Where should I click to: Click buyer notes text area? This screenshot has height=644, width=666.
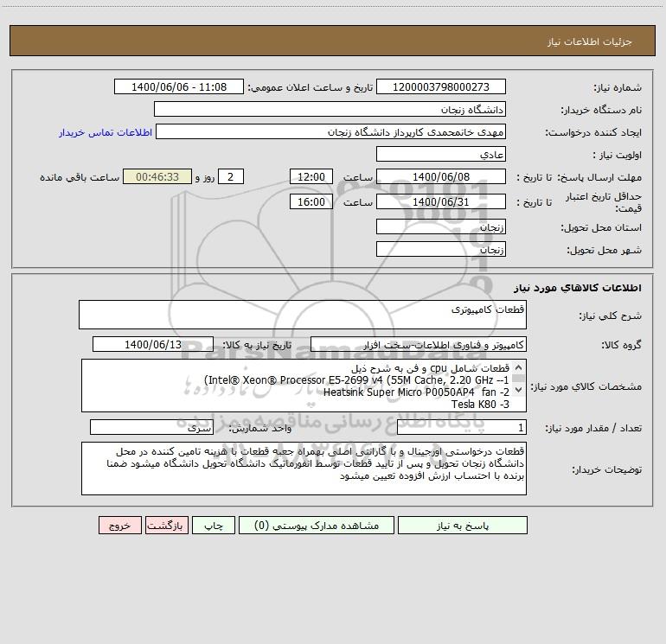pos(304,469)
